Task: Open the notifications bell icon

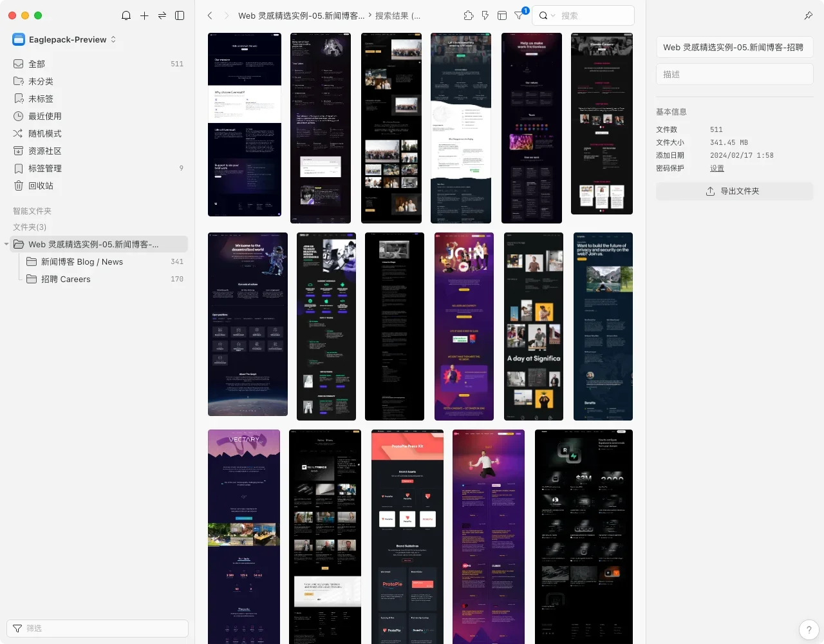Action: tap(126, 15)
